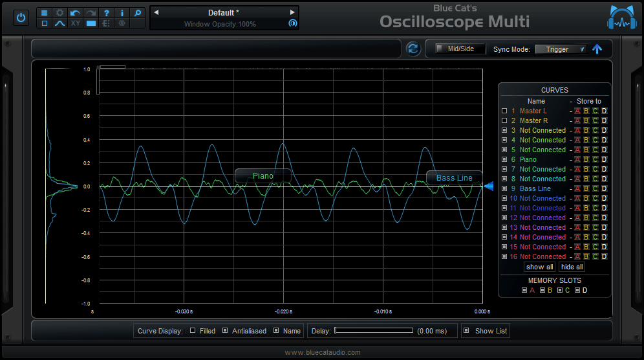Open the main menu hamburger icon

coord(45,13)
